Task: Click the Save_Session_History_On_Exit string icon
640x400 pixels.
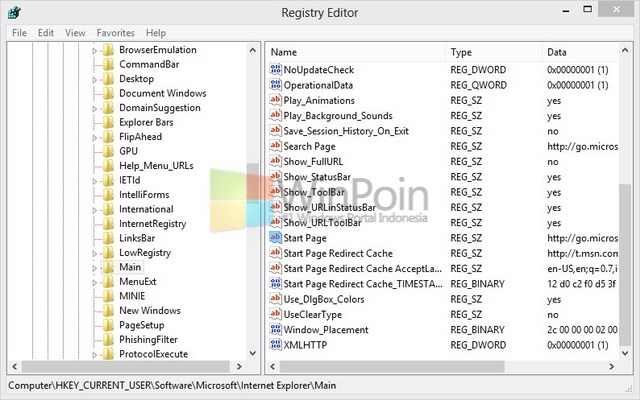Action: click(x=276, y=131)
